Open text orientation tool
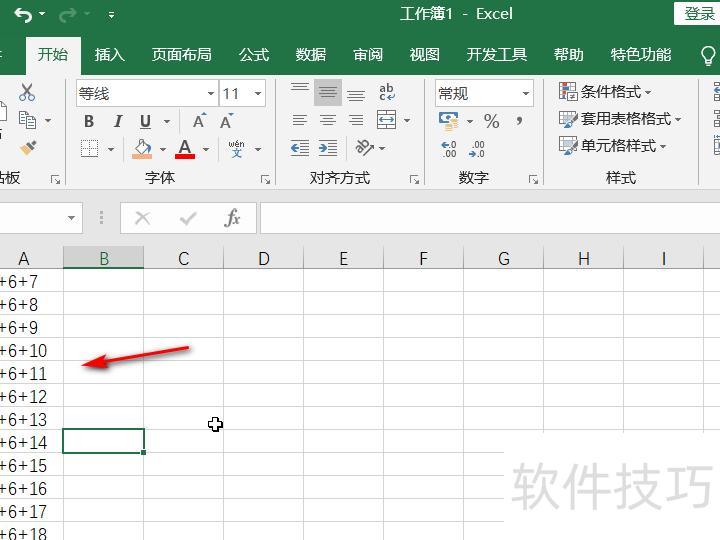 pos(365,147)
